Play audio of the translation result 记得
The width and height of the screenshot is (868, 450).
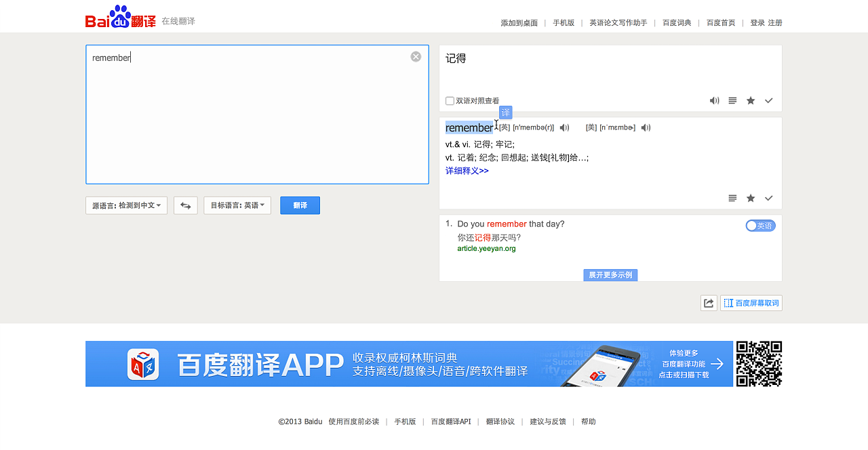click(714, 101)
